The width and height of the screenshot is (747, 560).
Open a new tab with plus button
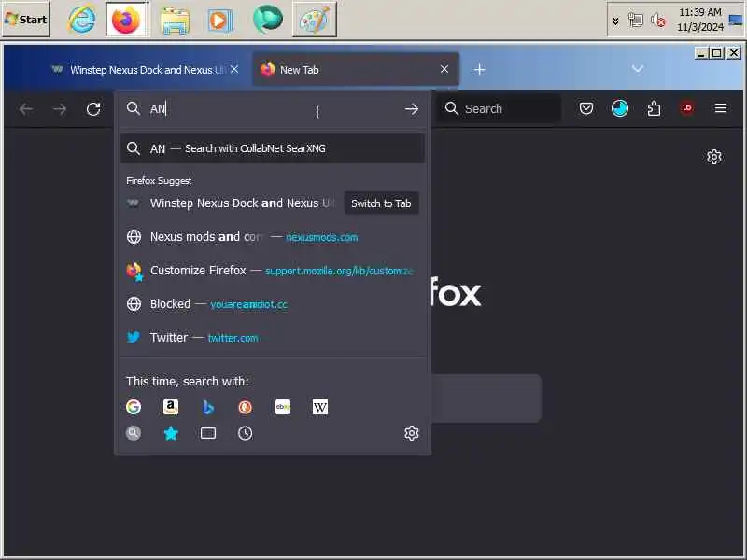click(479, 69)
